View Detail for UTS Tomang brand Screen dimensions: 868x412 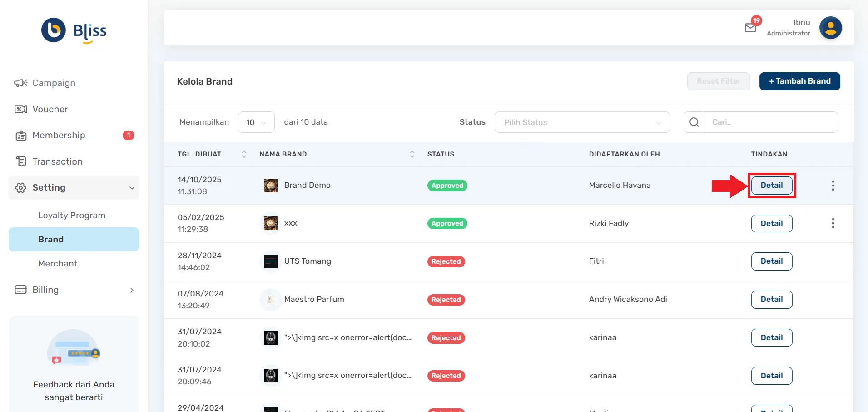tap(771, 261)
